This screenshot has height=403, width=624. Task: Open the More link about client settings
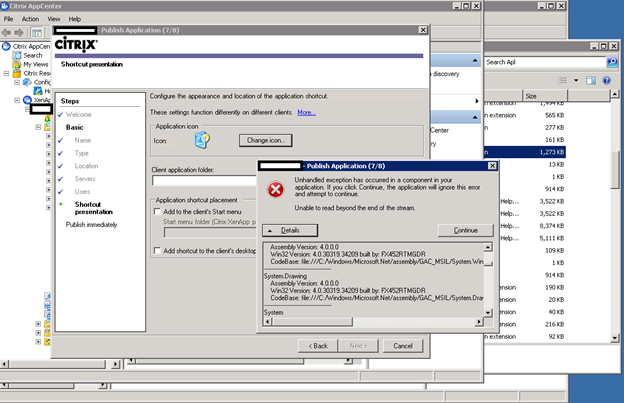coord(306,113)
